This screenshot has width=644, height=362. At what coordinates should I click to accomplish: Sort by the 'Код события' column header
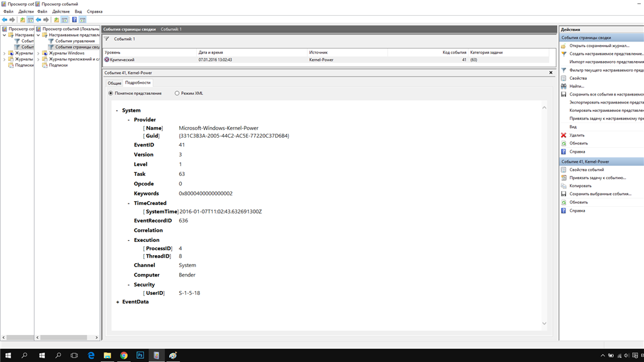tap(428, 53)
